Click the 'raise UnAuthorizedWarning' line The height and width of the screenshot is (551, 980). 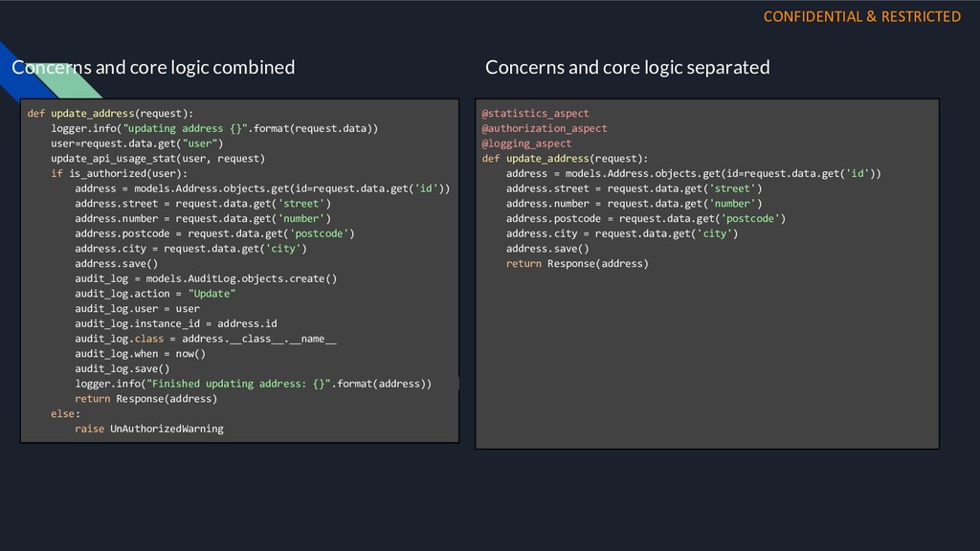click(148, 429)
